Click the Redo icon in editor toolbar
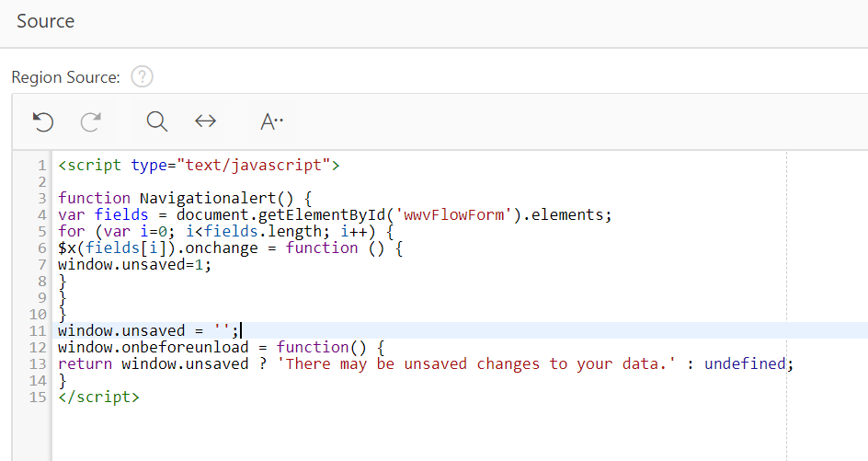Image resolution: width=868 pixels, height=461 pixels. (x=91, y=121)
